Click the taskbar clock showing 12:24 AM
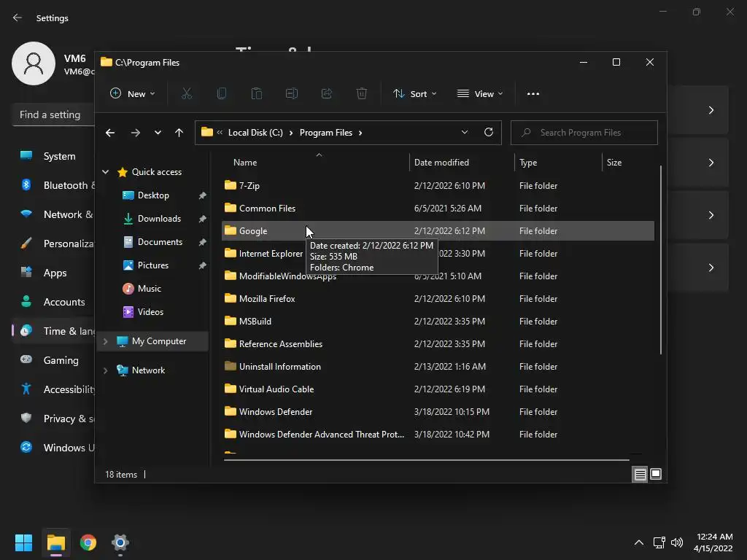This screenshot has height=560, width=747. coord(713,542)
